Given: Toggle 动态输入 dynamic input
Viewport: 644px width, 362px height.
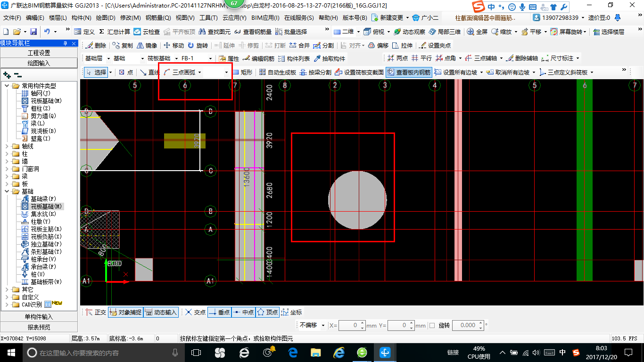Looking at the screenshot, I should pos(161,312).
